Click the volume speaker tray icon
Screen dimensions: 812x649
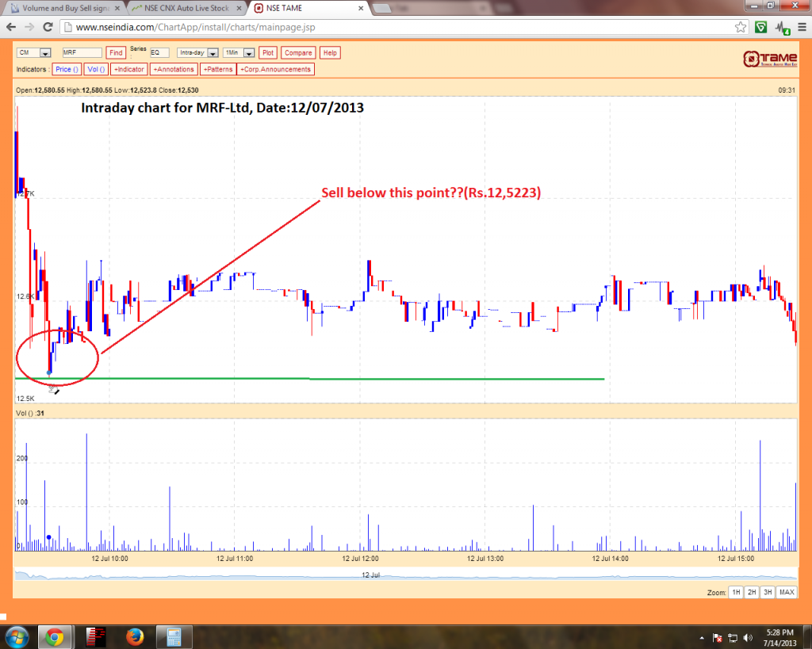pos(748,638)
